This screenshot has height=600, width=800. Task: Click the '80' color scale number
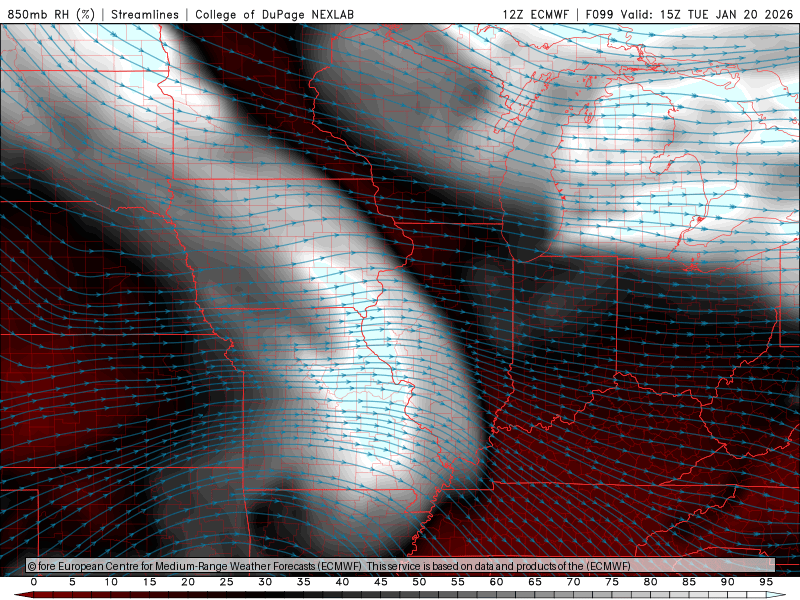(x=651, y=582)
